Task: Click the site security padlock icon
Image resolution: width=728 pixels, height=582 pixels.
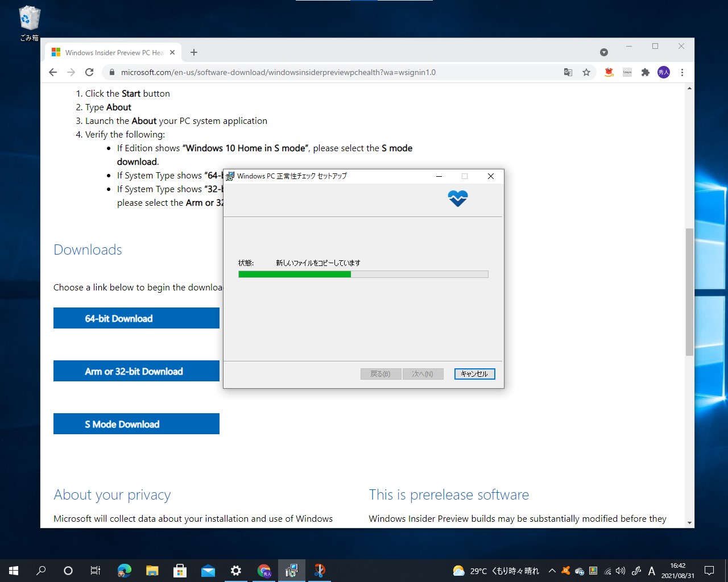Action: point(111,72)
